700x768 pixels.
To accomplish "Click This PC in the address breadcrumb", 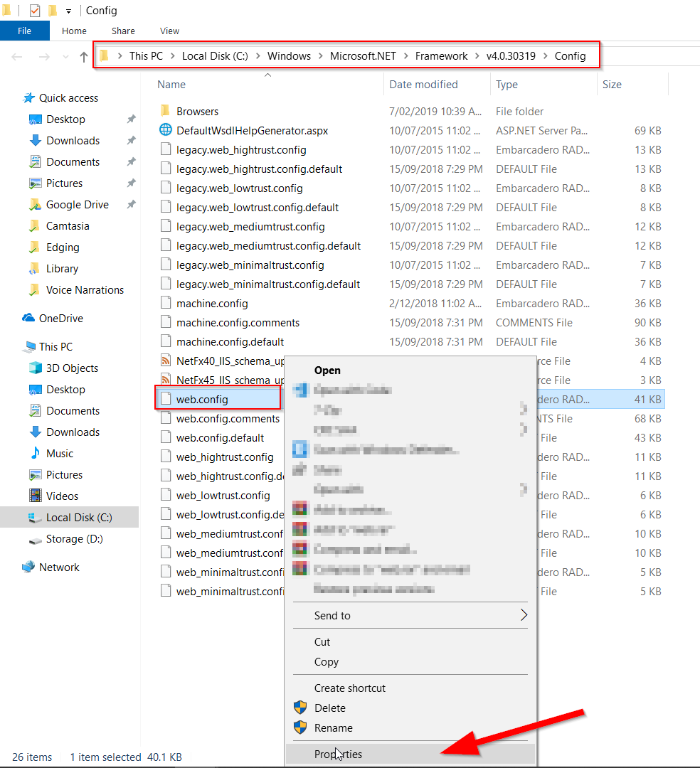I will tap(146, 56).
